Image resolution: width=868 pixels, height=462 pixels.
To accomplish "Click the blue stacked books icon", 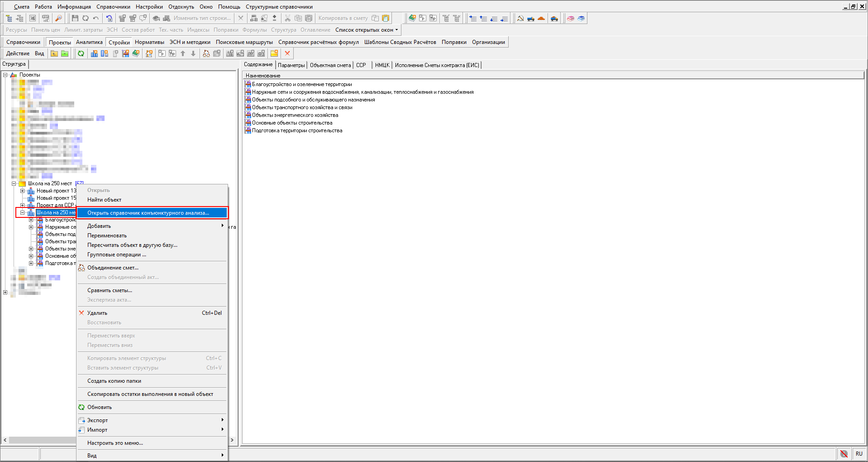I will [x=581, y=19].
